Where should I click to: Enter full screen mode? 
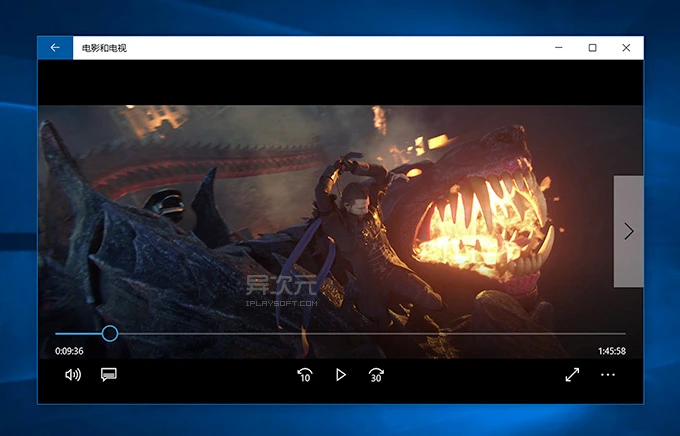click(572, 375)
